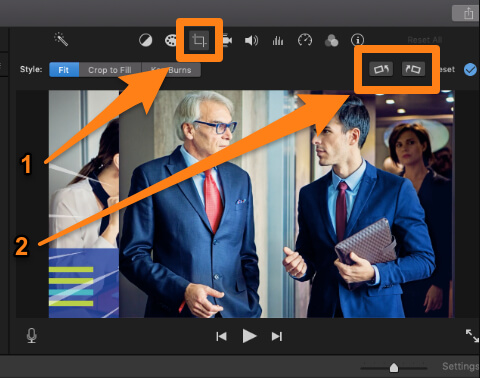Click the Reset All button
The height and width of the screenshot is (378, 480).
(x=424, y=40)
